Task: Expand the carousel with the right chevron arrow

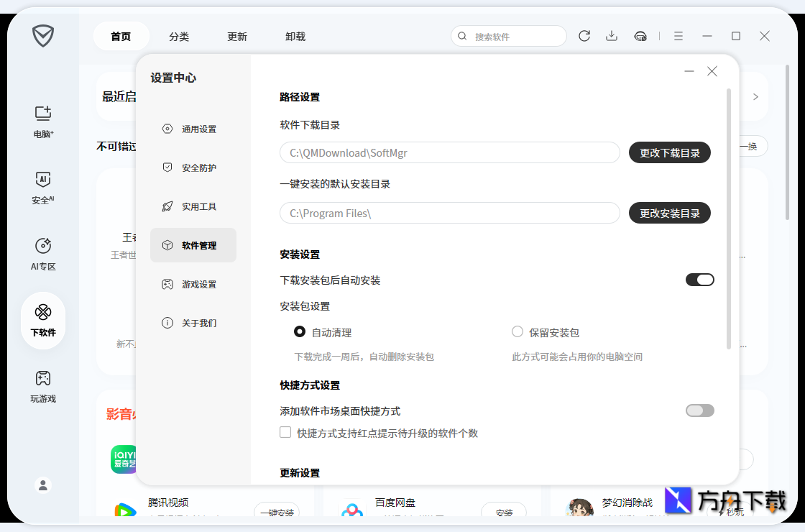Action: (x=755, y=96)
